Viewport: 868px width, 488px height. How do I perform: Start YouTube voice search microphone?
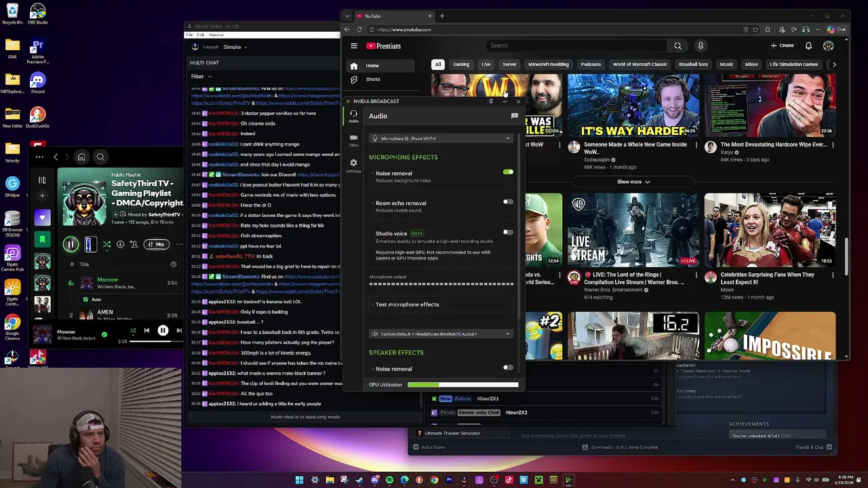click(x=701, y=45)
